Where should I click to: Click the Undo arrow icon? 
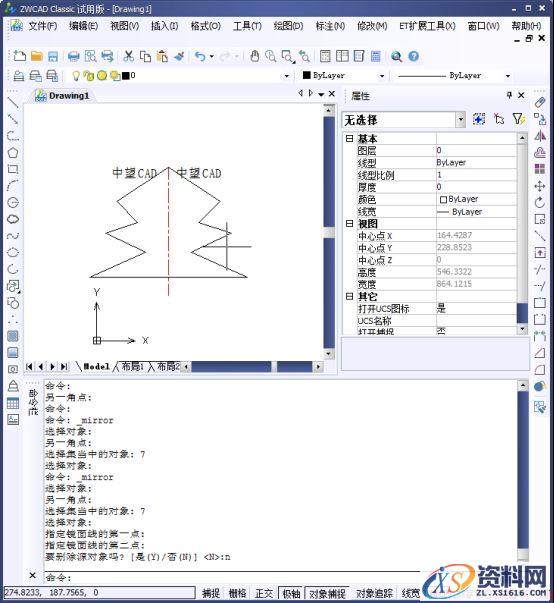click(x=200, y=57)
